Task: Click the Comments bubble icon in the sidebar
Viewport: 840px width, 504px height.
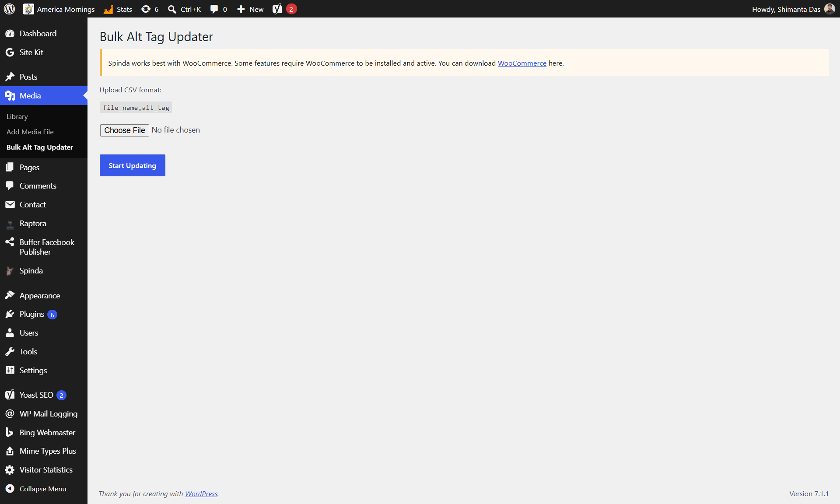Action: [x=10, y=185]
